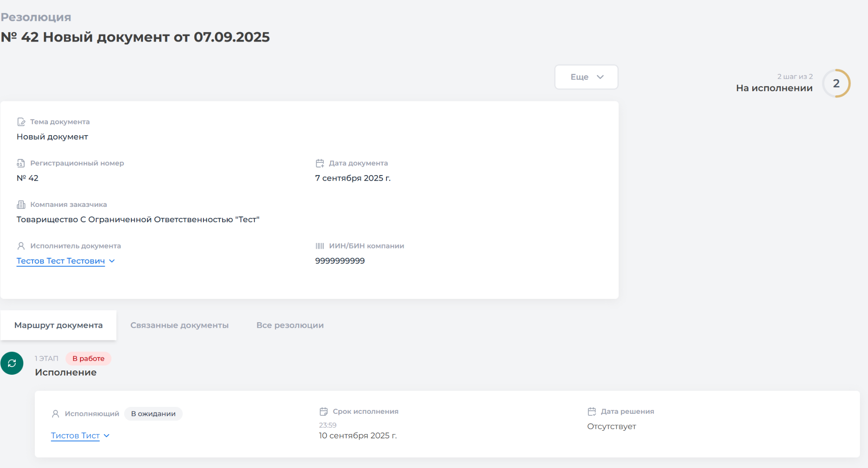Click the customer company building icon

click(21, 205)
